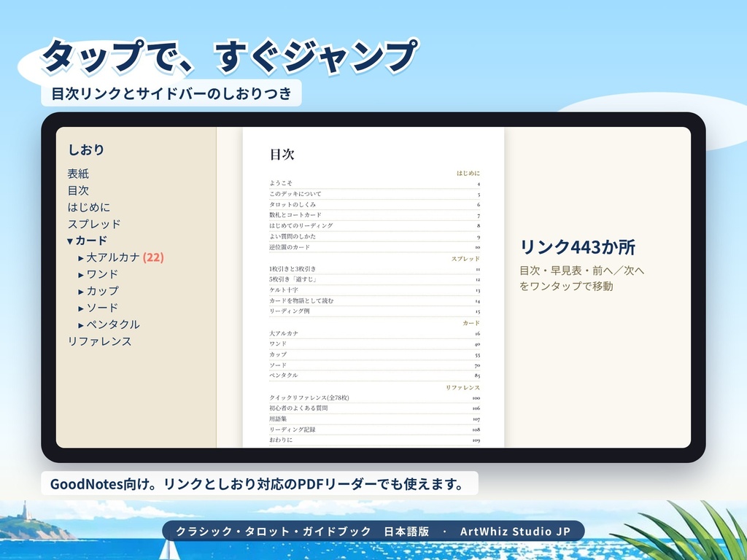
Task: Select ソード row on the contents page
Action: click(x=374, y=365)
